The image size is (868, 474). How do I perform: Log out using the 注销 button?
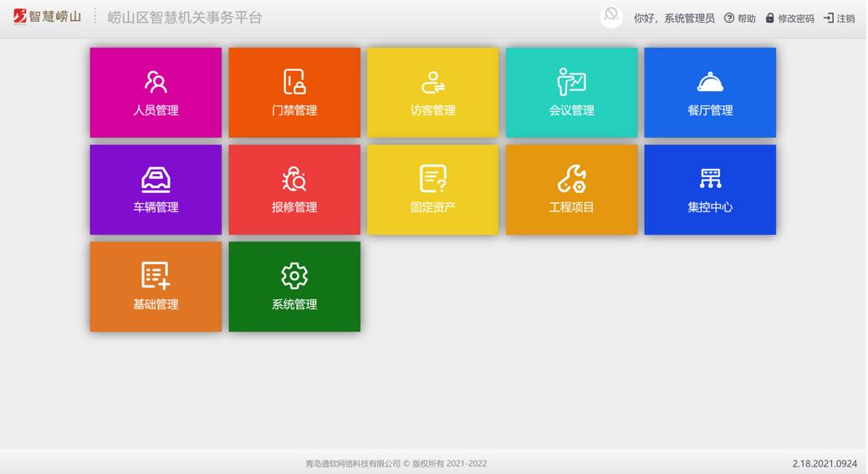(x=840, y=18)
